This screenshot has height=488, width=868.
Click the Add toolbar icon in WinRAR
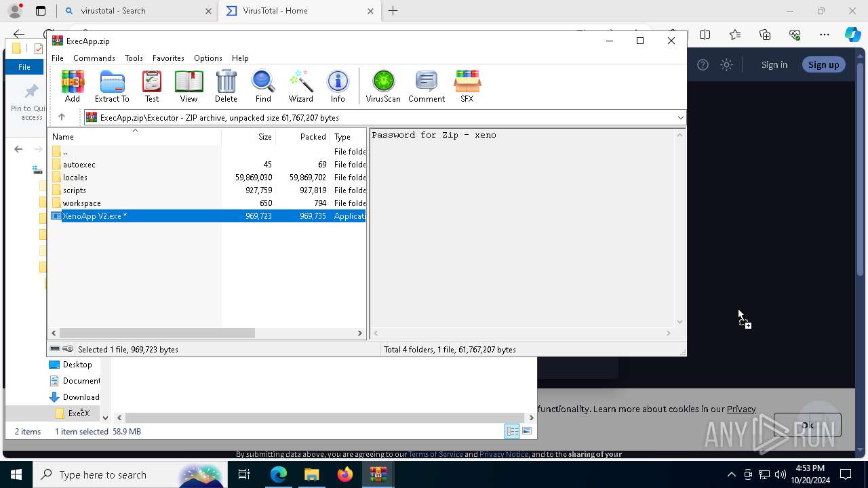pos(73,86)
